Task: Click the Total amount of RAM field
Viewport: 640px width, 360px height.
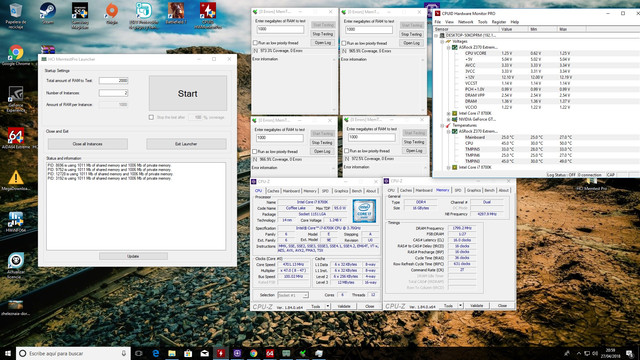Action: [113, 81]
